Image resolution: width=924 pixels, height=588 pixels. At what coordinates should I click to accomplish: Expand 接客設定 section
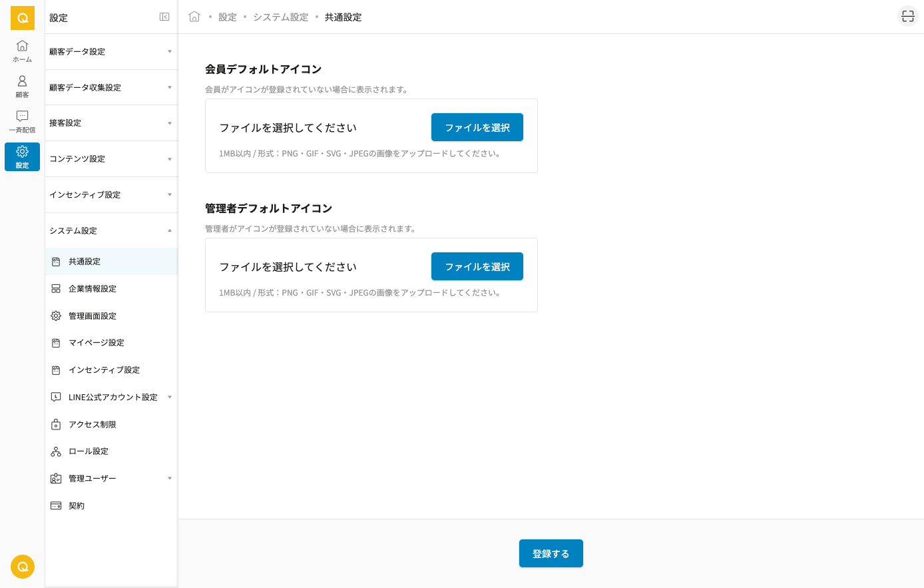(111, 123)
